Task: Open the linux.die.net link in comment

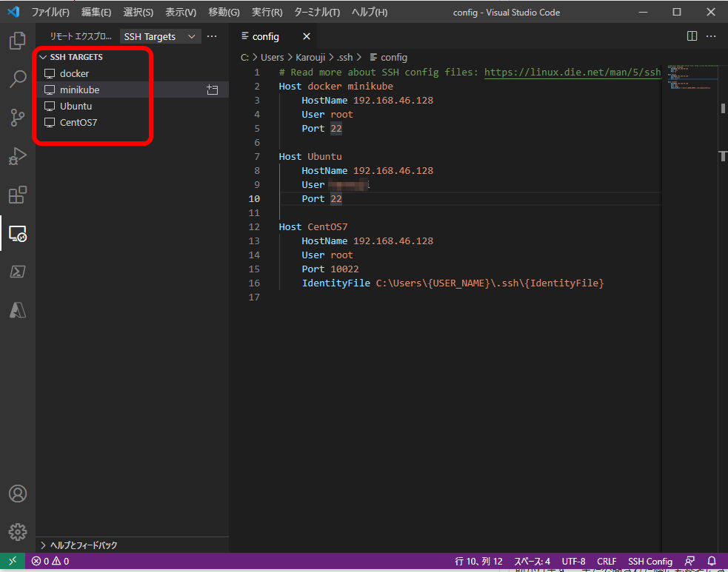Action: [572, 73]
